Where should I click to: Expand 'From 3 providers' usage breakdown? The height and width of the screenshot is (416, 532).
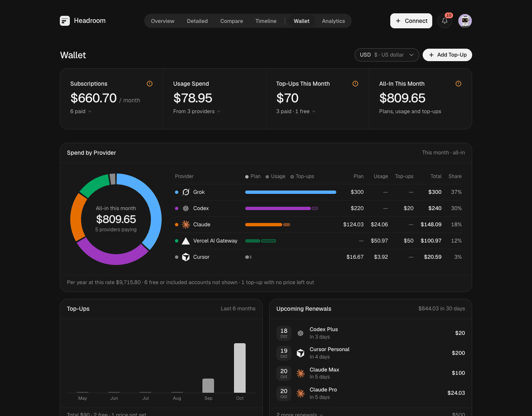pyautogui.click(x=197, y=111)
